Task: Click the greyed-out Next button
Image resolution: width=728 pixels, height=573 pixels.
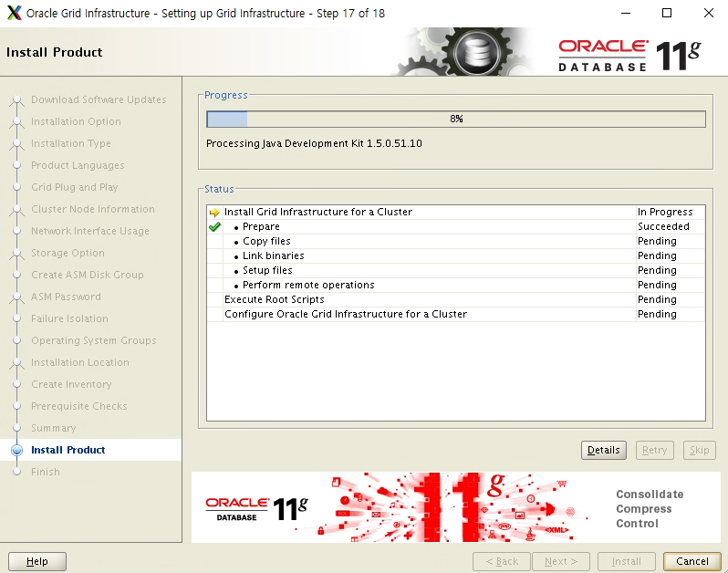Action: coord(561,561)
